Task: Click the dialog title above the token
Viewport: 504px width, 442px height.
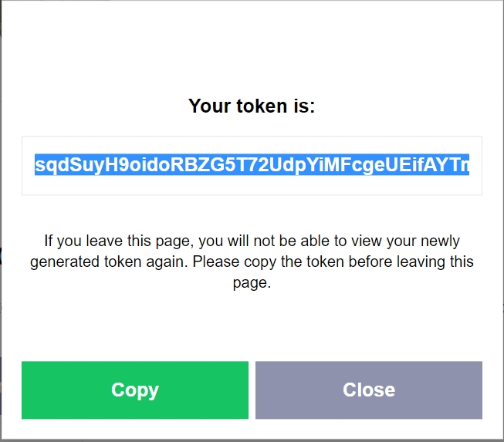Action: pos(252,106)
